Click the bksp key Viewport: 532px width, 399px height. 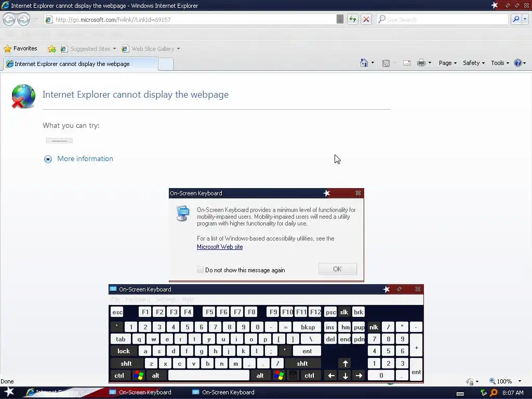[x=308, y=327]
